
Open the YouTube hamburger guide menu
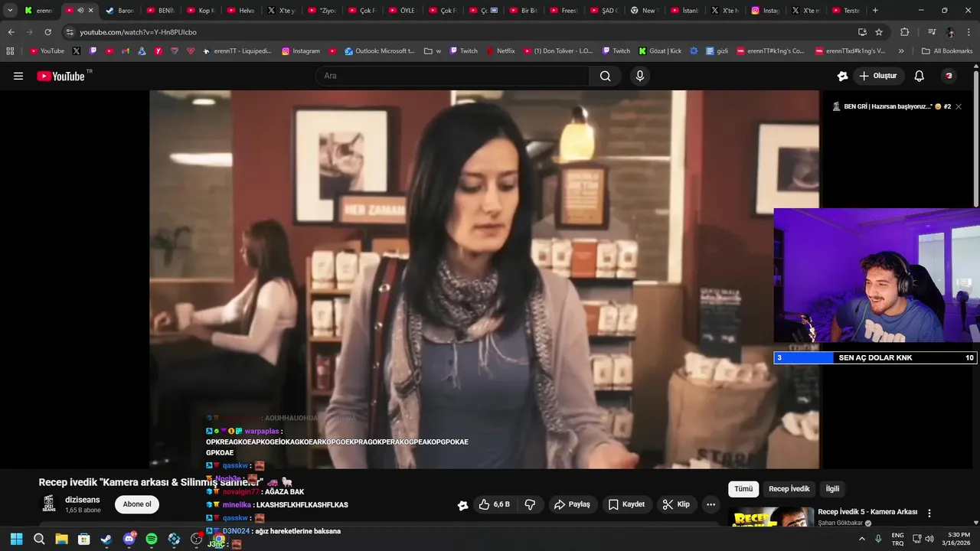pyautogui.click(x=18, y=76)
